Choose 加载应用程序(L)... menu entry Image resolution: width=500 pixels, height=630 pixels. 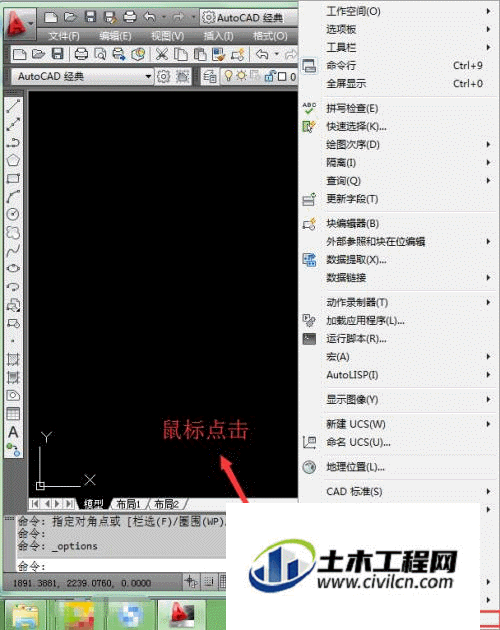click(398, 320)
